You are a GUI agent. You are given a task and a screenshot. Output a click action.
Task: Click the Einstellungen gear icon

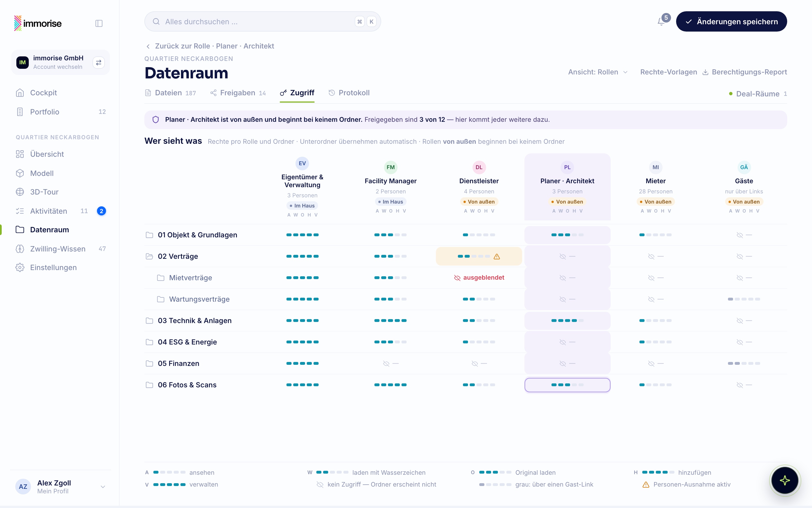pos(20,268)
